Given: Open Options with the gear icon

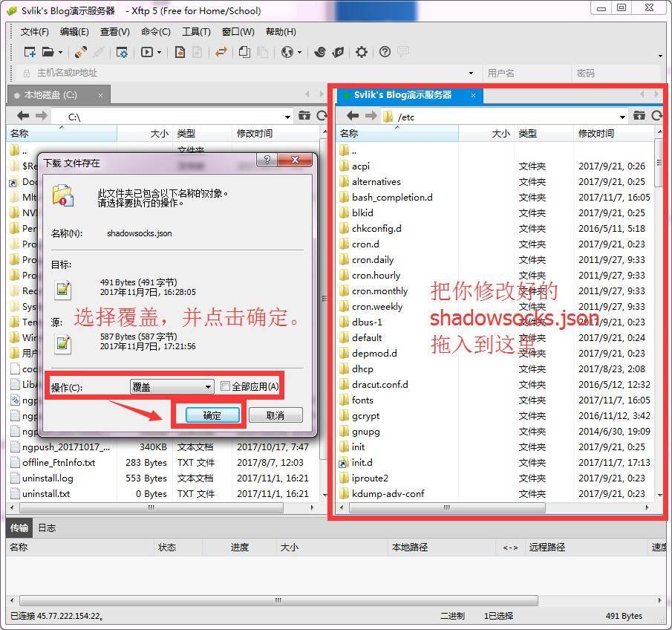Looking at the screenshot, I should [362, 52].
